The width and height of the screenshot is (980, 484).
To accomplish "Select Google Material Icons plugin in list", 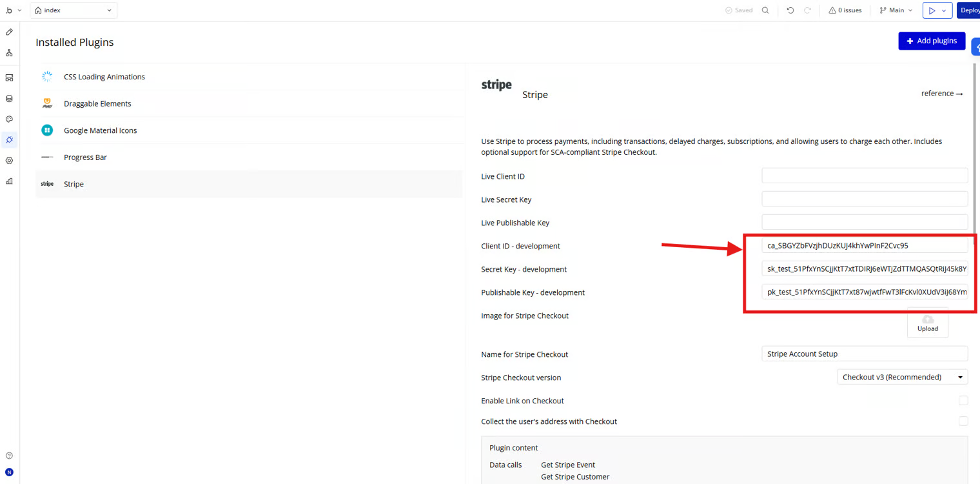I will [101, 130].
